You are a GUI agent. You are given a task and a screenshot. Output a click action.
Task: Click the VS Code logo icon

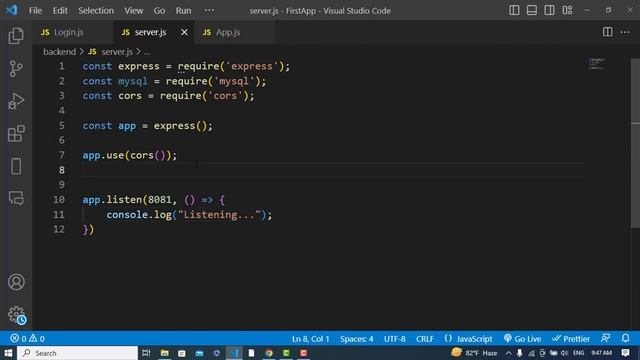pos(11,10)
